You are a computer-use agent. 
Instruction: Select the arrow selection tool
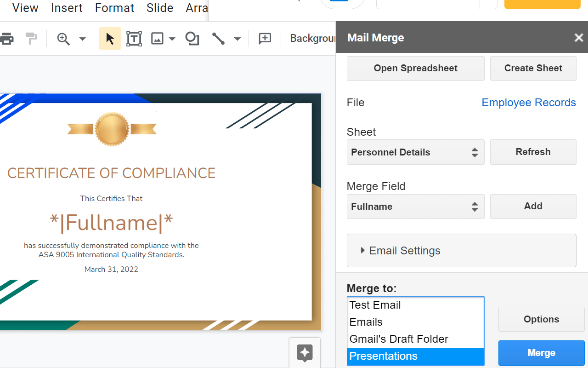coord(109,39)
